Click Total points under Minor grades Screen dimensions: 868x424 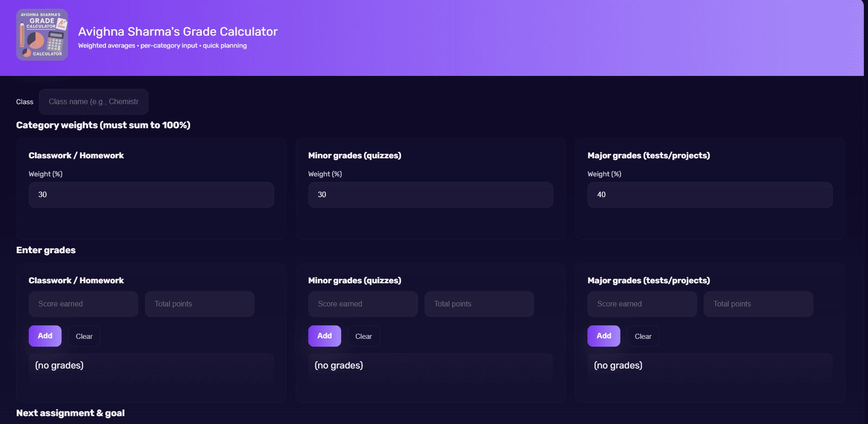(479, 304)
